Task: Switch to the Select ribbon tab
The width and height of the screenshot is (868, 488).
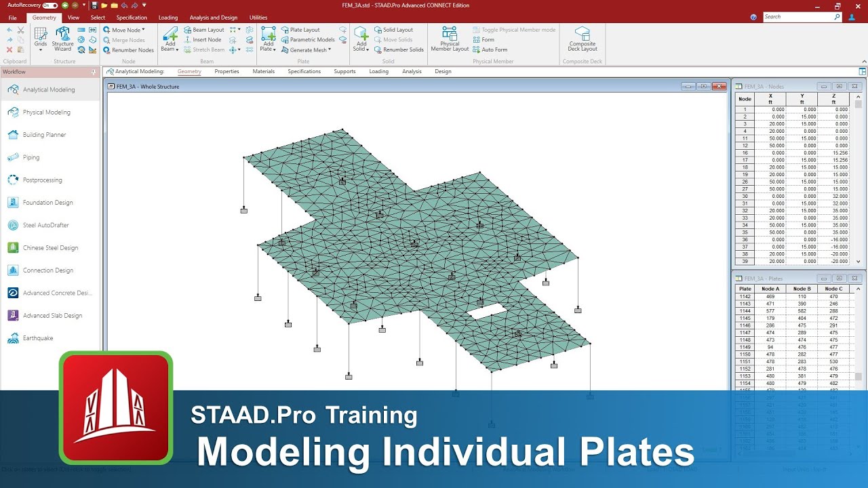Action: click(x=98, y=18)
